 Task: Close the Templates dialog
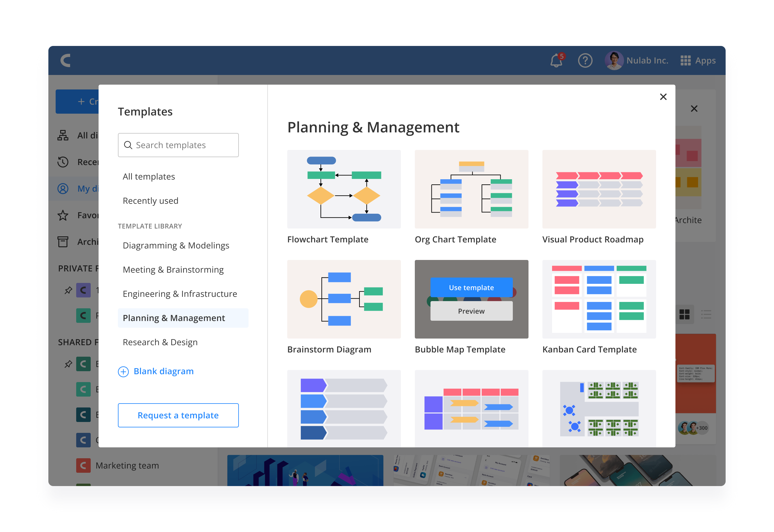click(663, 97)
